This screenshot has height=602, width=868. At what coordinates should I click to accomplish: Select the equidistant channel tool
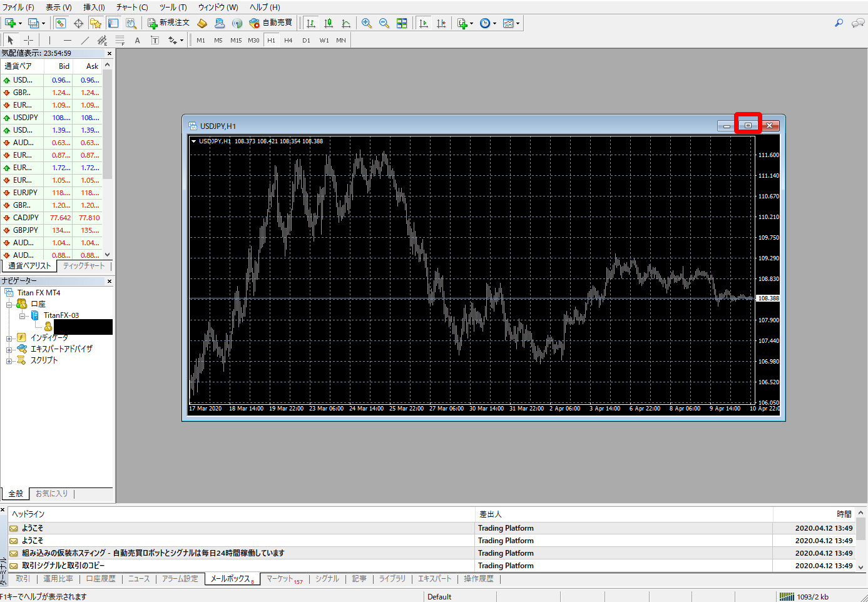pos(103,40)
